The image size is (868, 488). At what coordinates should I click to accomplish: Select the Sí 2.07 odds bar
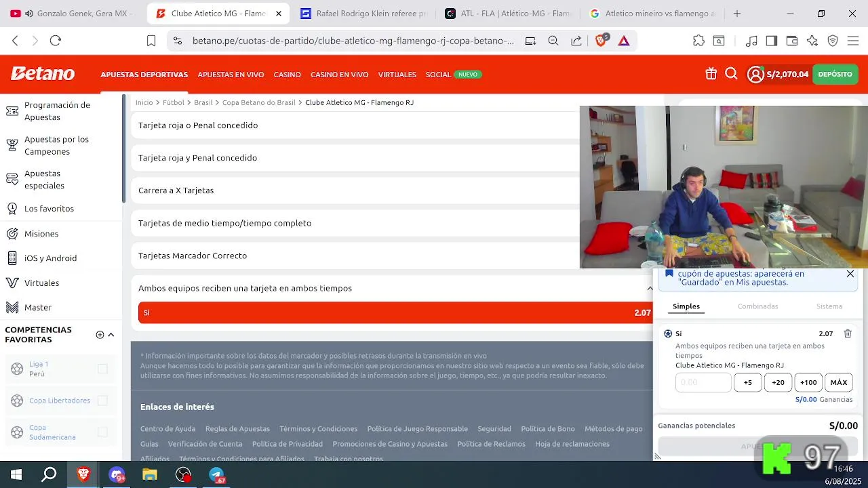click(395, 312)
